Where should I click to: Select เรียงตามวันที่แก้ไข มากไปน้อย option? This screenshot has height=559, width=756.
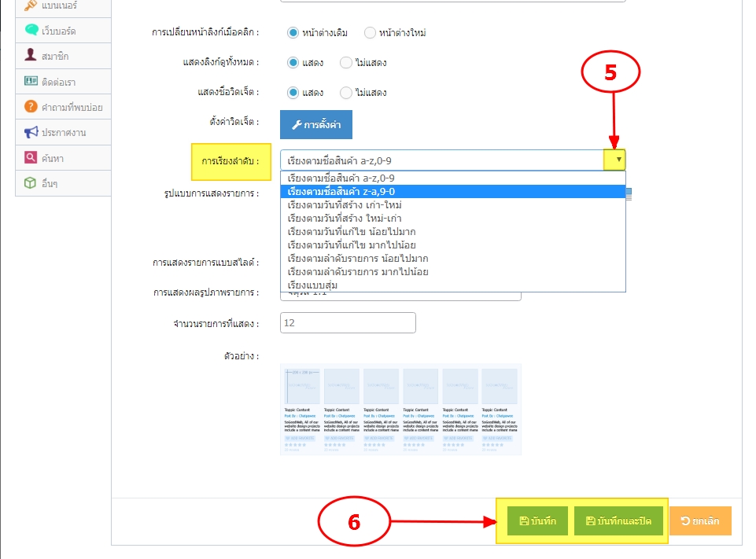click(452, 245)
